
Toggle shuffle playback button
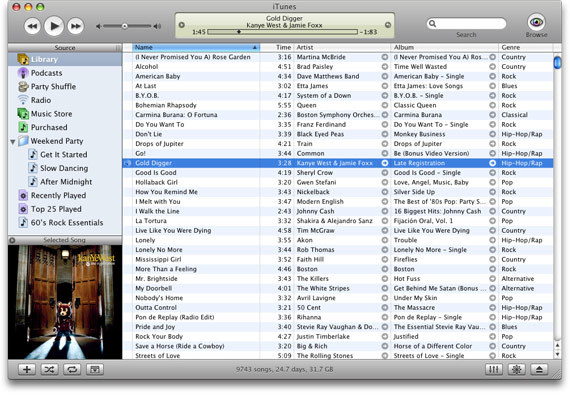coord(49,370)
